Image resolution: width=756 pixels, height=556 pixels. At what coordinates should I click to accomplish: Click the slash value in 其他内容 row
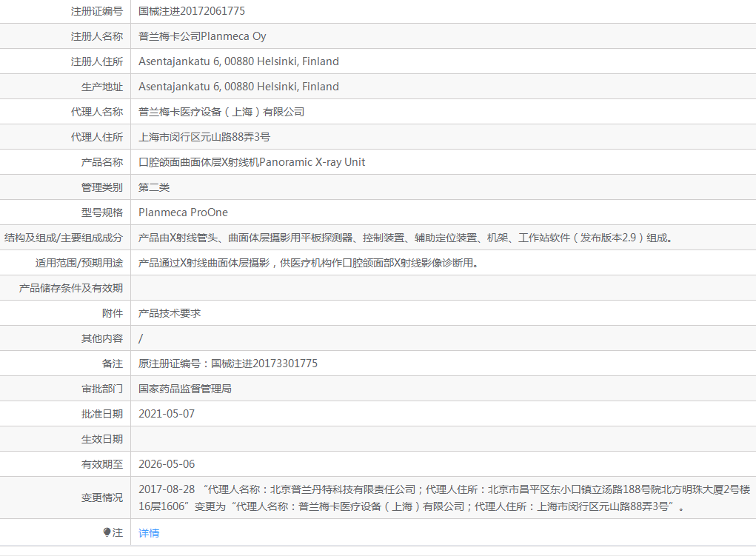tap(141, 338)
